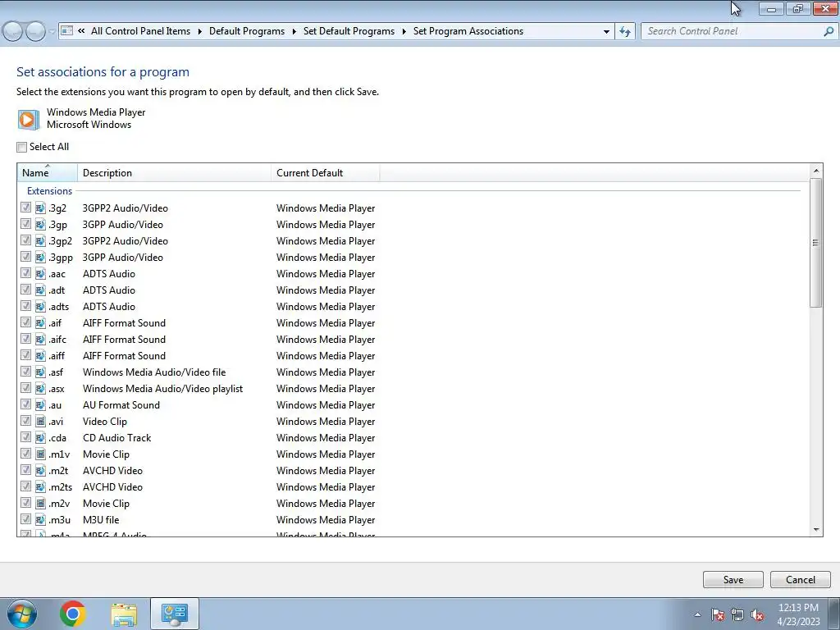Expand the breadcrumb overflow double chevron
Screen dimensions: 840x630
(81, 31)
